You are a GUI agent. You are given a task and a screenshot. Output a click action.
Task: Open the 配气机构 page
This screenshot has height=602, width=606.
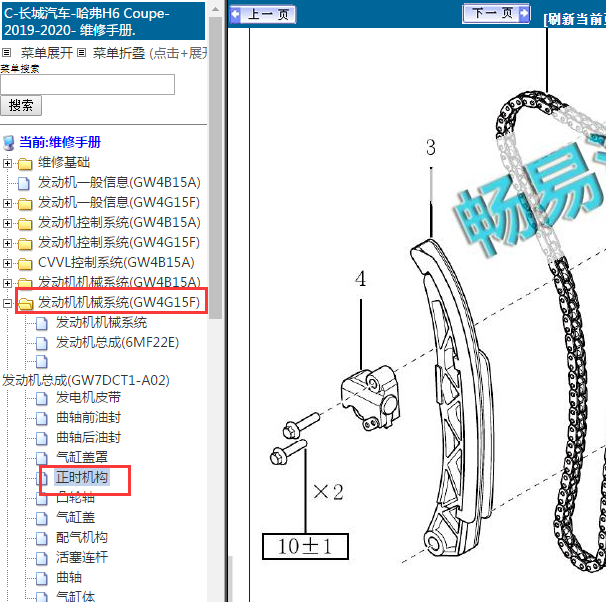pos(82,537)
